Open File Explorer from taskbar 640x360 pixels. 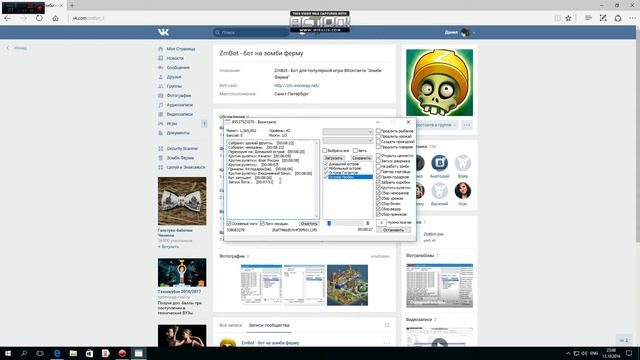[x=73, y=353]
